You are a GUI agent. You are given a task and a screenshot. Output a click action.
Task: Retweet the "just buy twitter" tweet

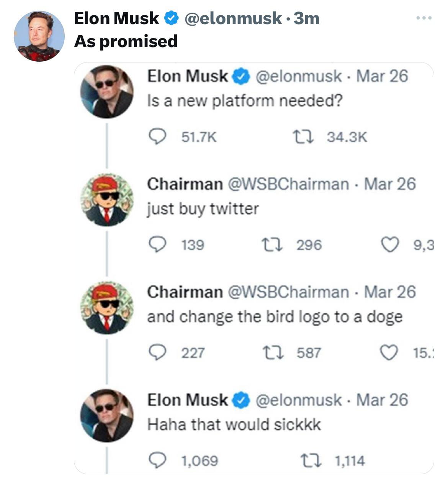pyautogui.click(x=271, y=244)
